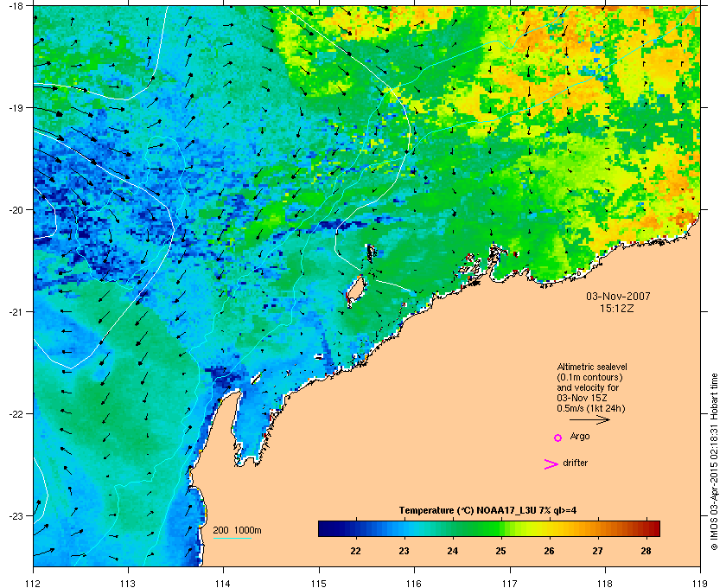
Task: Click the velocity scale arrow in legend
Action: coord(589,420)
